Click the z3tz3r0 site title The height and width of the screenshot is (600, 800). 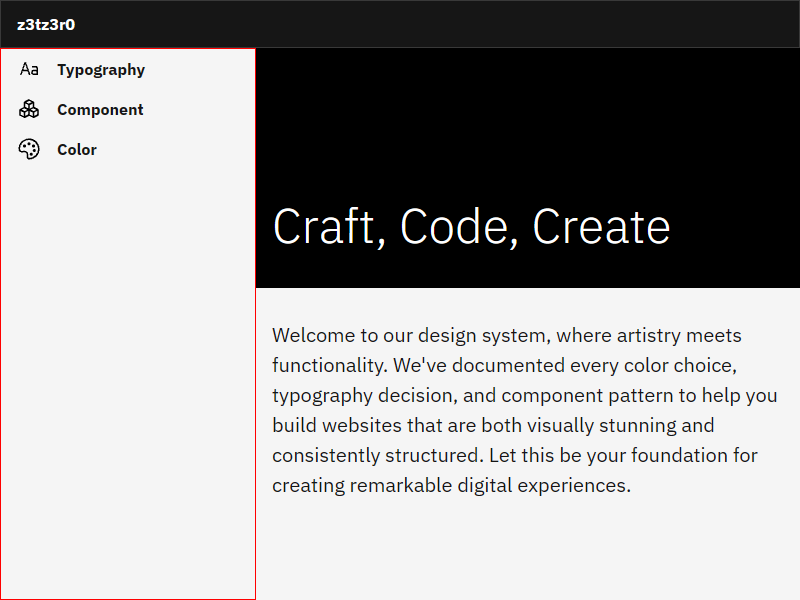pyautogui.click(x=46, y=24)
